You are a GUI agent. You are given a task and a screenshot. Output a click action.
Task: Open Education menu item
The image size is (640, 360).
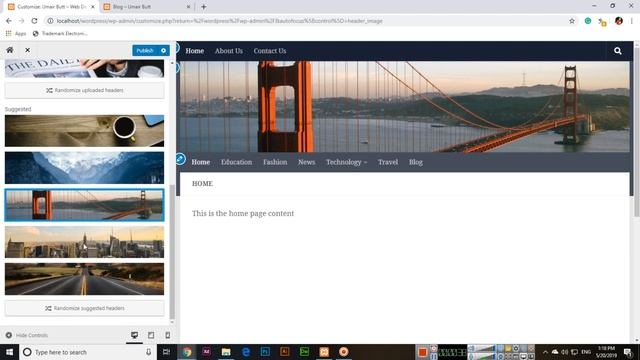tap(236, 162)
